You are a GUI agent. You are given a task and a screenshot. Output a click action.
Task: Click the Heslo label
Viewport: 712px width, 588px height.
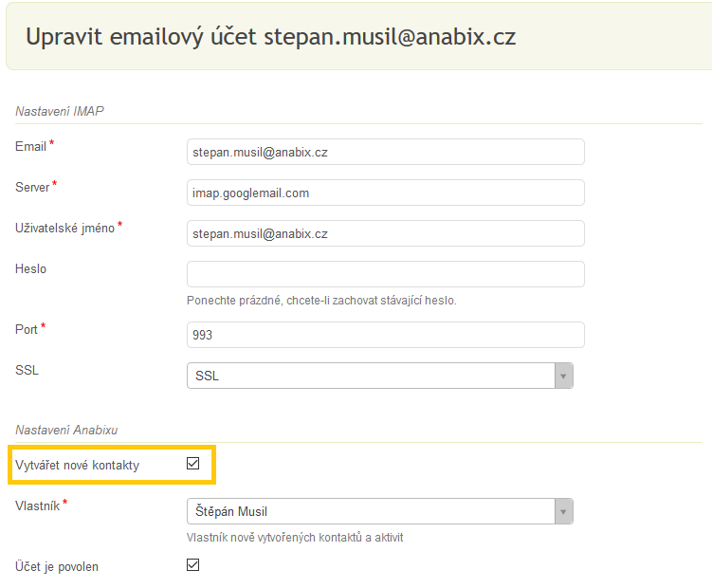pos(31,268)
